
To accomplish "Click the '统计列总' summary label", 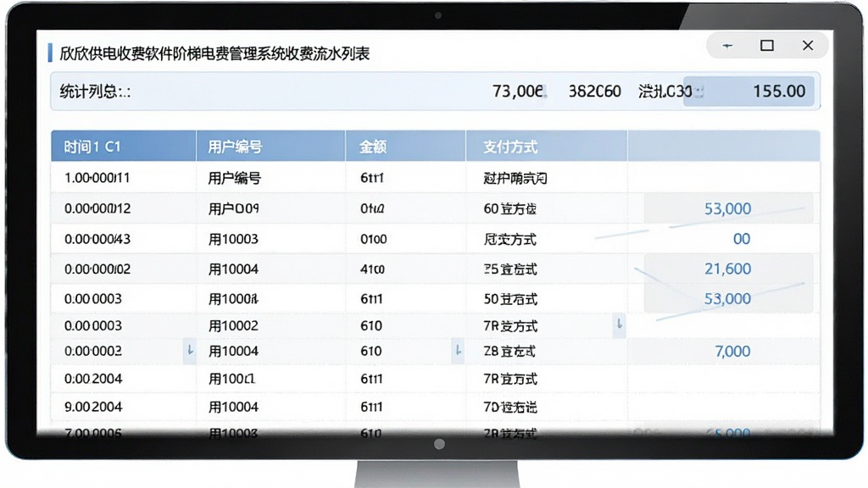I will (95, 91).
